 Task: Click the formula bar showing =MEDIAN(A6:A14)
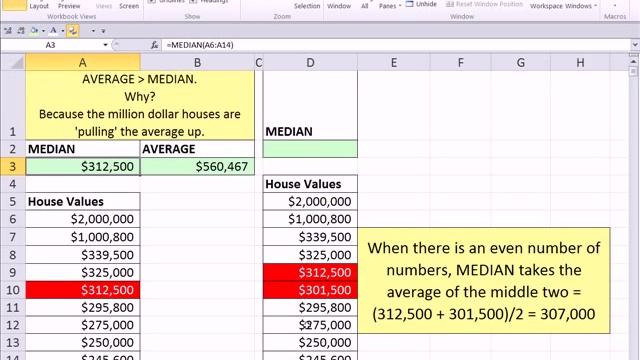coord(396,45)
